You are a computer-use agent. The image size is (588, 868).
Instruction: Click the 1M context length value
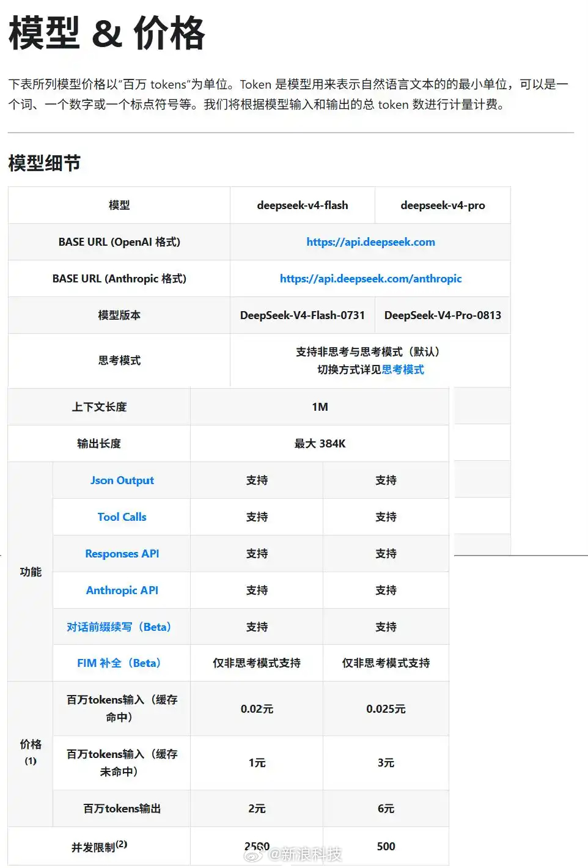point(320,407)
